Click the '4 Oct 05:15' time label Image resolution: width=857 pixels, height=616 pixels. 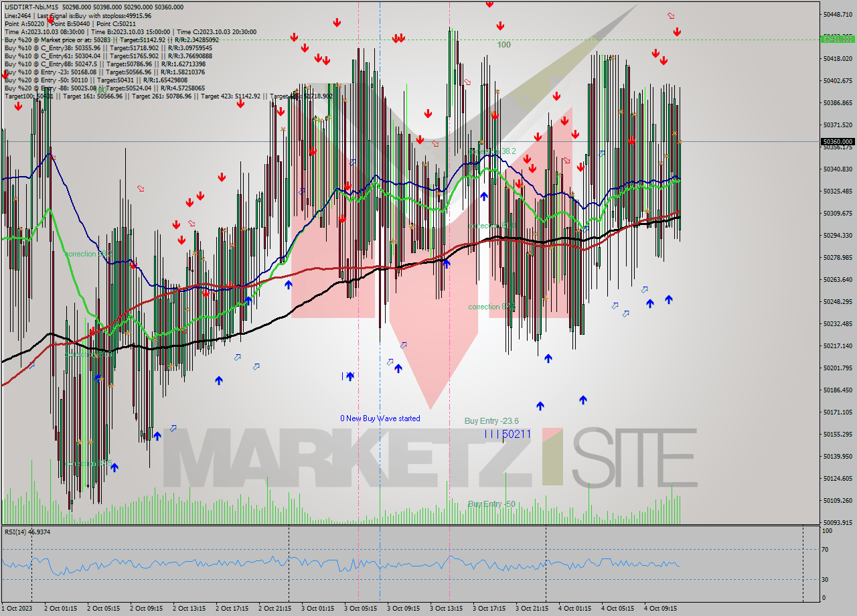coord(617,609)
